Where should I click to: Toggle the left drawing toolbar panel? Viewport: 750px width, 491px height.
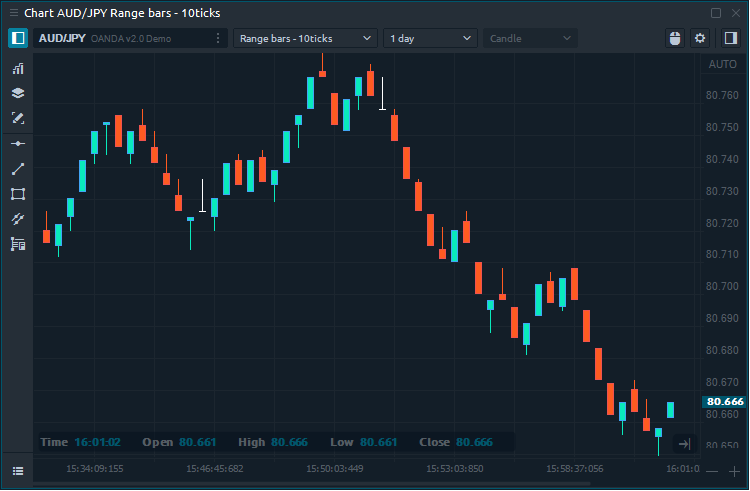[x=18, y=38]
